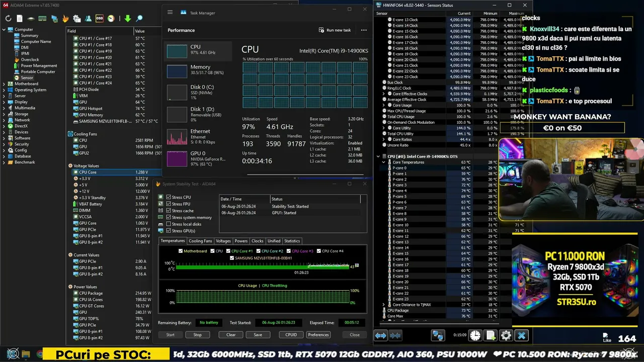
Task: Select Summary in AIDA64 tree
Action: (30, 36)
